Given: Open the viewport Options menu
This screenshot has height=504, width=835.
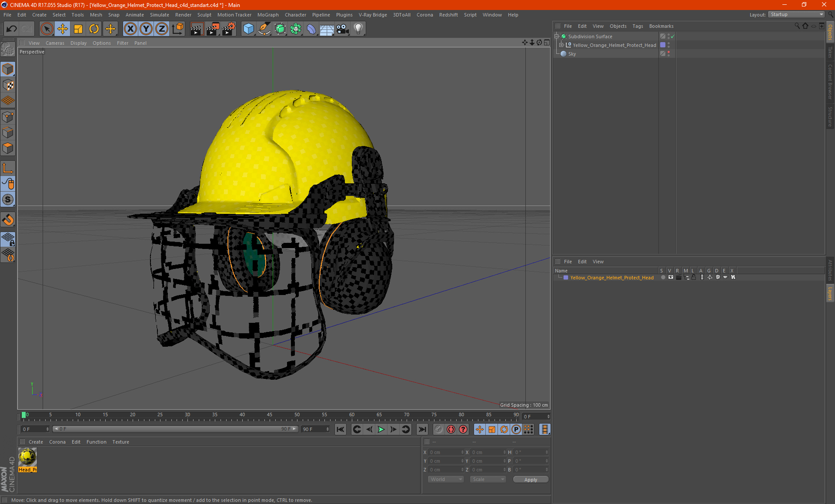Looking at the screenshot, I should [x=102, y=43].
